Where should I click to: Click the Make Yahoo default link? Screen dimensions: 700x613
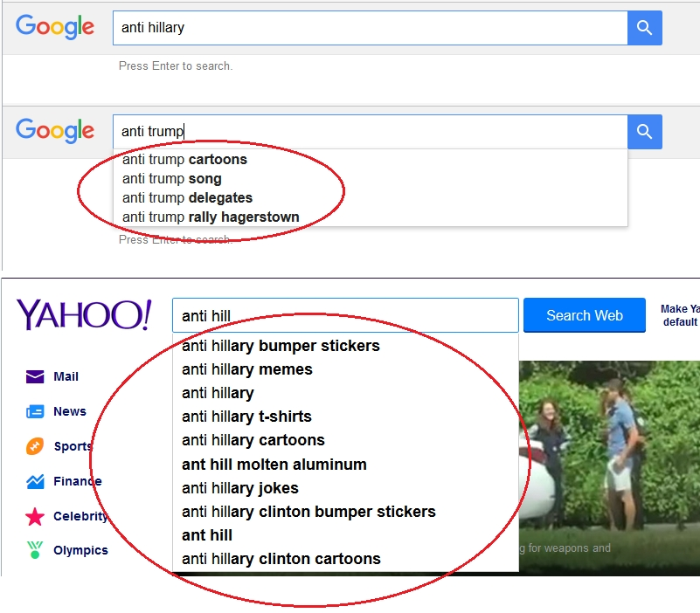(680, 315)
